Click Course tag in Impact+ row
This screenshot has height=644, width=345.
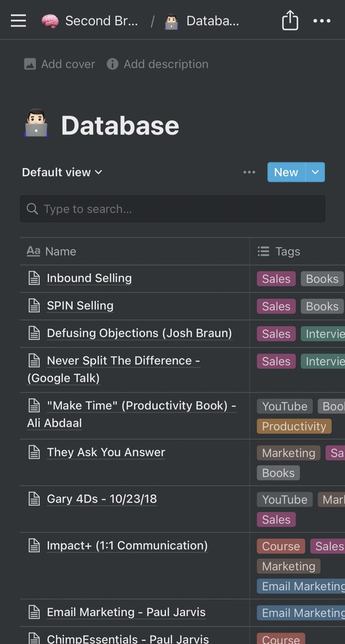click(x=281, y=546)
